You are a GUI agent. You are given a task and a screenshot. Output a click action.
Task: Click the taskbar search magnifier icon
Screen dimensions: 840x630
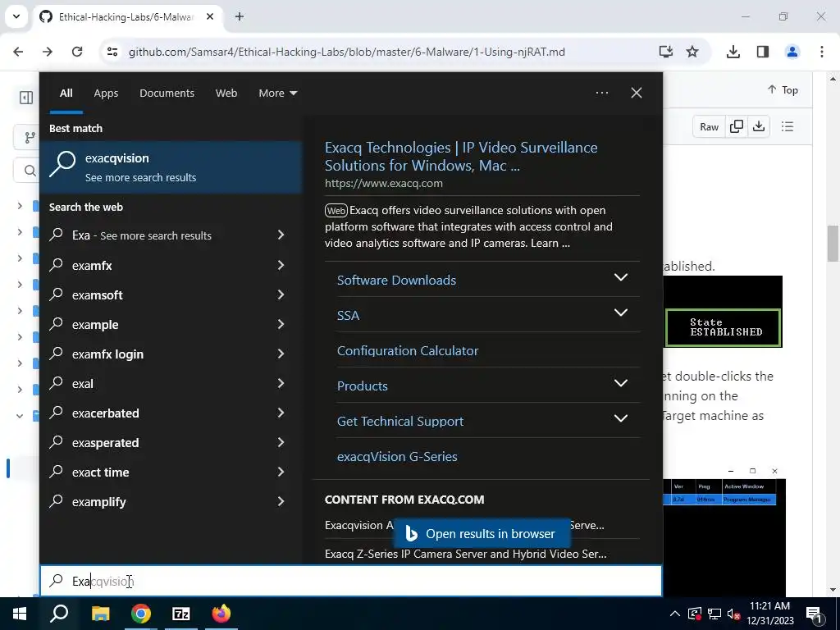[59, 614]
